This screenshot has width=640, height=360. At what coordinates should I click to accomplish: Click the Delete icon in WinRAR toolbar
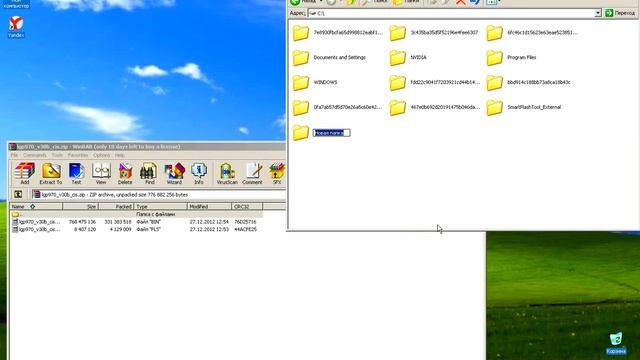coord(125,173)
